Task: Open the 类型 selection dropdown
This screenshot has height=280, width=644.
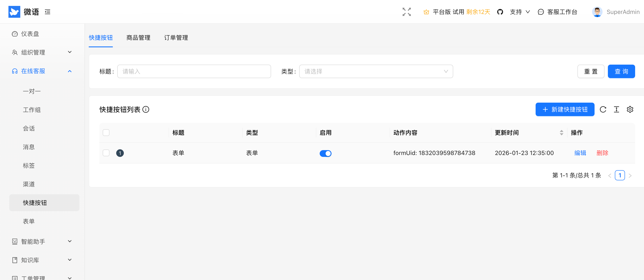Action: click(x=376, y=71)
